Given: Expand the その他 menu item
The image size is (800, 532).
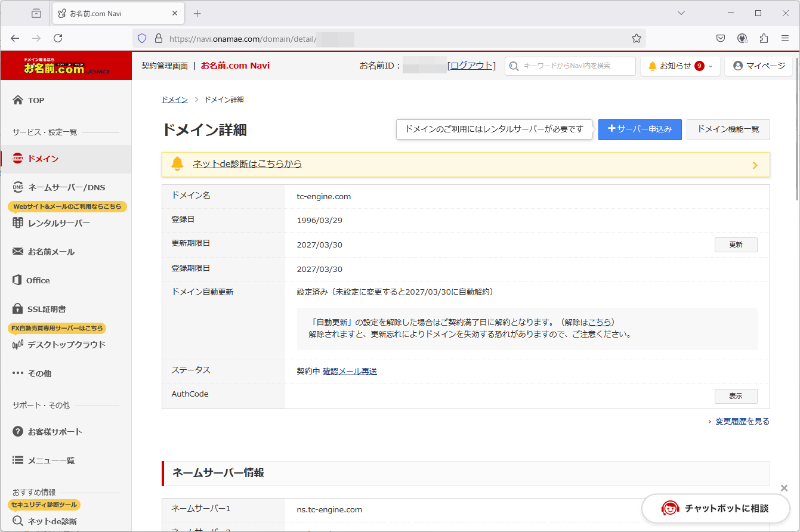Looking at the screenshot, I should (39, 373).
